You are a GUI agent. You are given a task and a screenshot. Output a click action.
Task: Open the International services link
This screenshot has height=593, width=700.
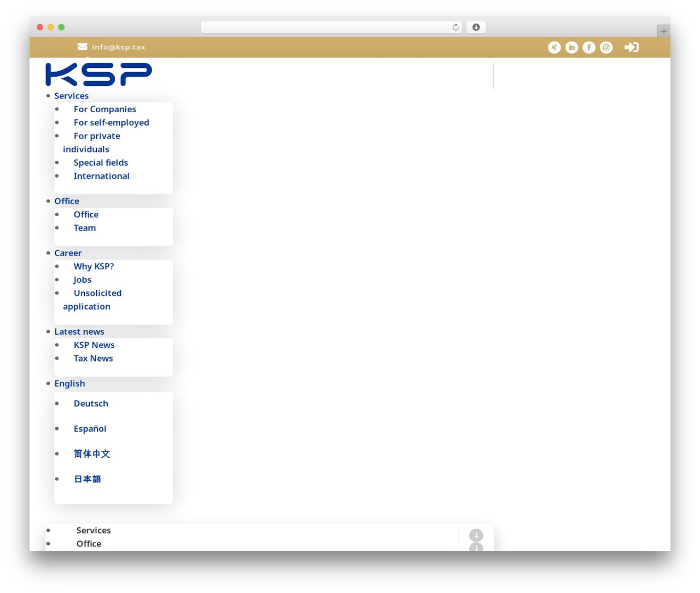click(x=102, y=176)
